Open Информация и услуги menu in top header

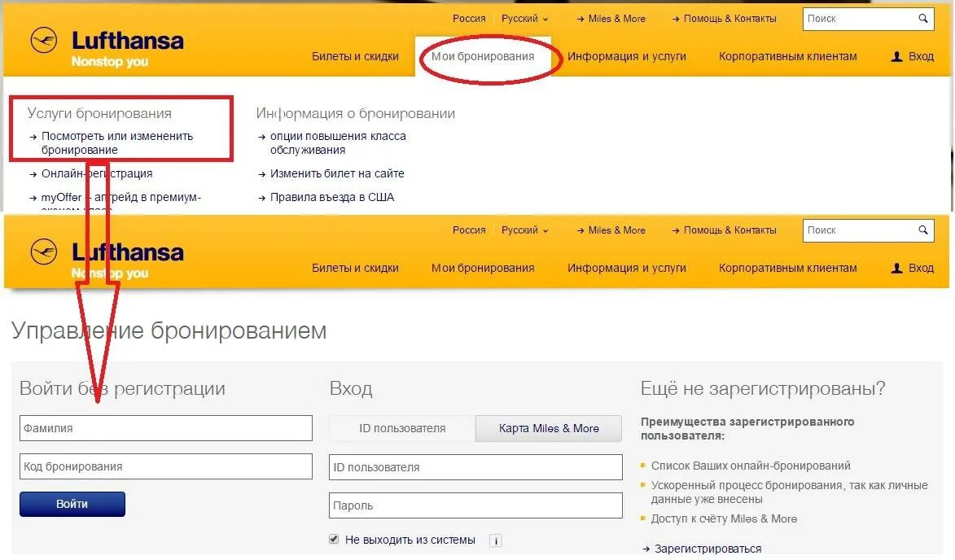click(627, 57)
